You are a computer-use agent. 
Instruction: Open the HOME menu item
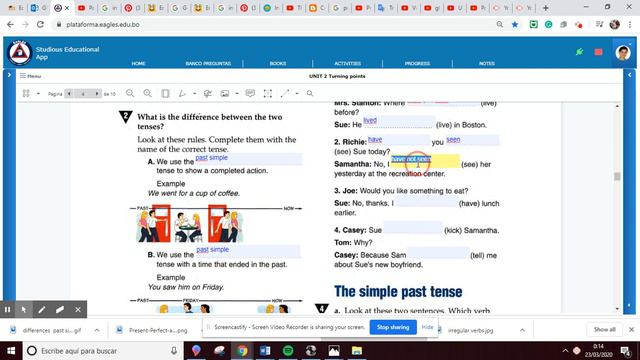(x=138, y=63)
